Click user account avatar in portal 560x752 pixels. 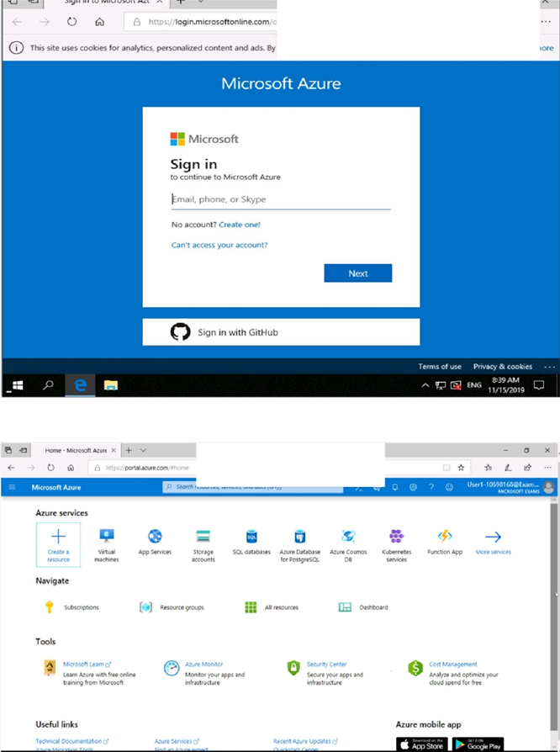(549, 487)
